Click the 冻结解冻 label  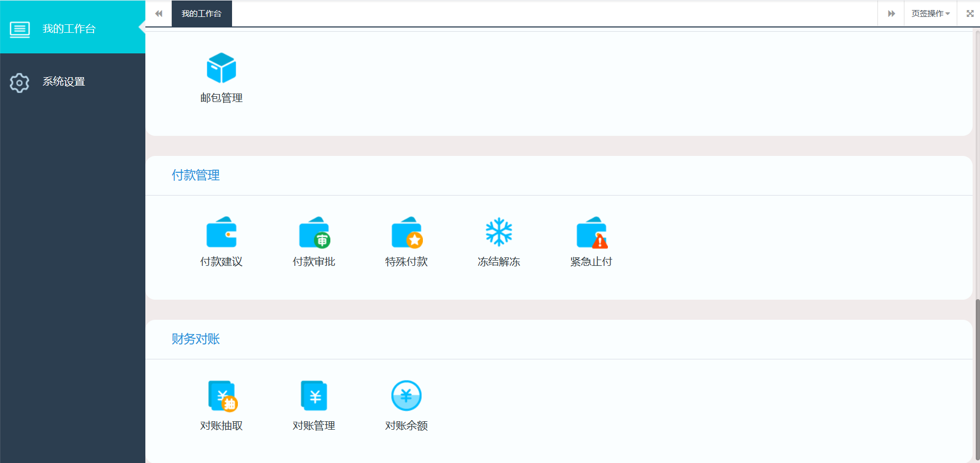coord(499,262)
